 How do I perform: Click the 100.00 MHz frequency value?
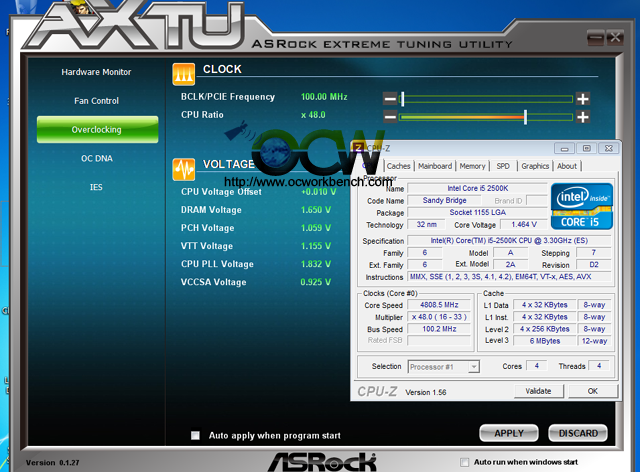pyautogui.click(x=324, y=97)
